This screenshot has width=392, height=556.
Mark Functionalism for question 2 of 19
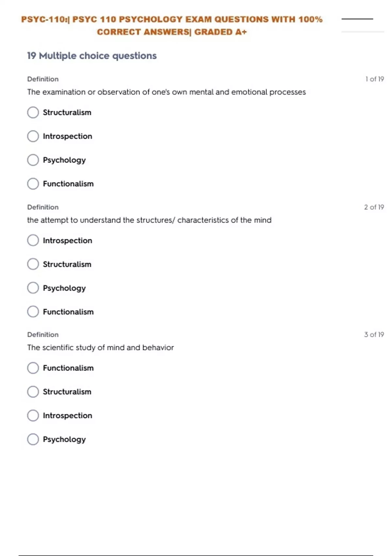[33, 312]
